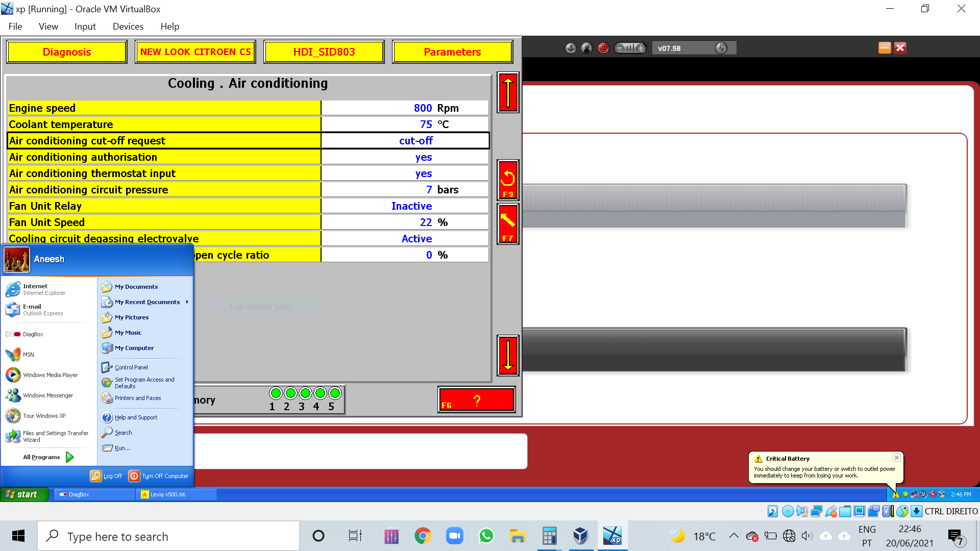Image resolution: width=980 pixels, height=551 pixels.
Task: Expand My Recent Documents submenu arrow
Action: pyautogui.click(x=187, y=302)
